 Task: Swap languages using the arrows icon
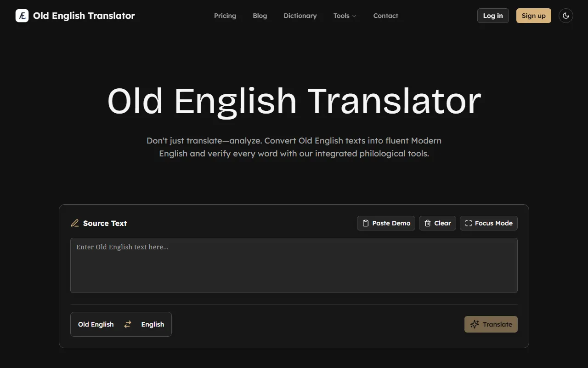click(128, 324)
